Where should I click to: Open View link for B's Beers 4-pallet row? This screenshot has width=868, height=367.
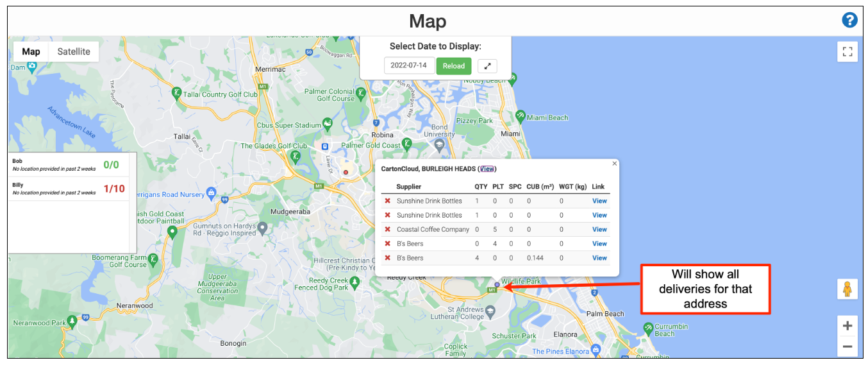coord(599,243)
